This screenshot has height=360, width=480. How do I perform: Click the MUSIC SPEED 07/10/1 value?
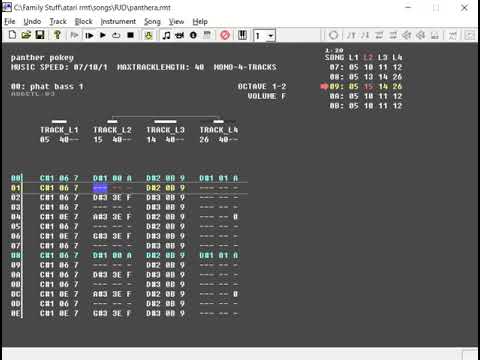[x=90, y=67]
